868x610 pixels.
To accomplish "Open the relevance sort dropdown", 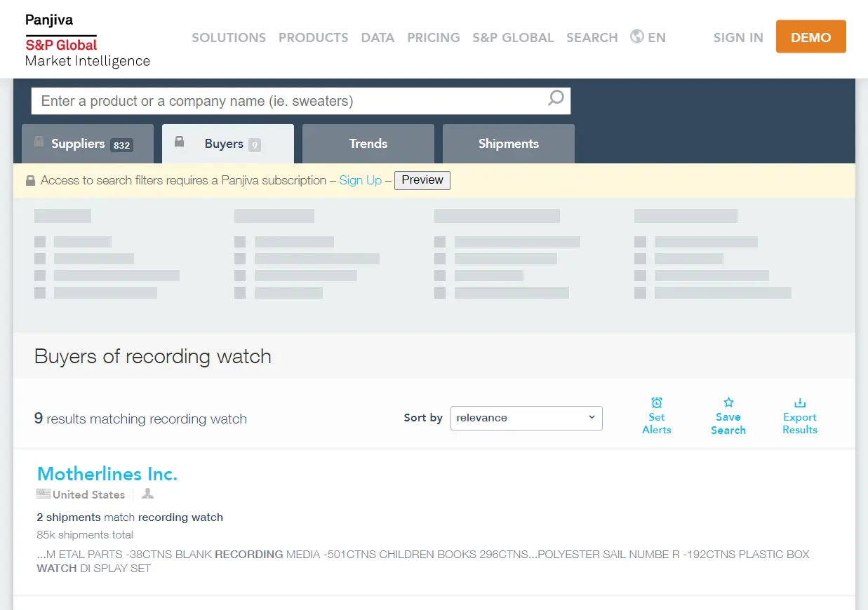I will 526,417.
